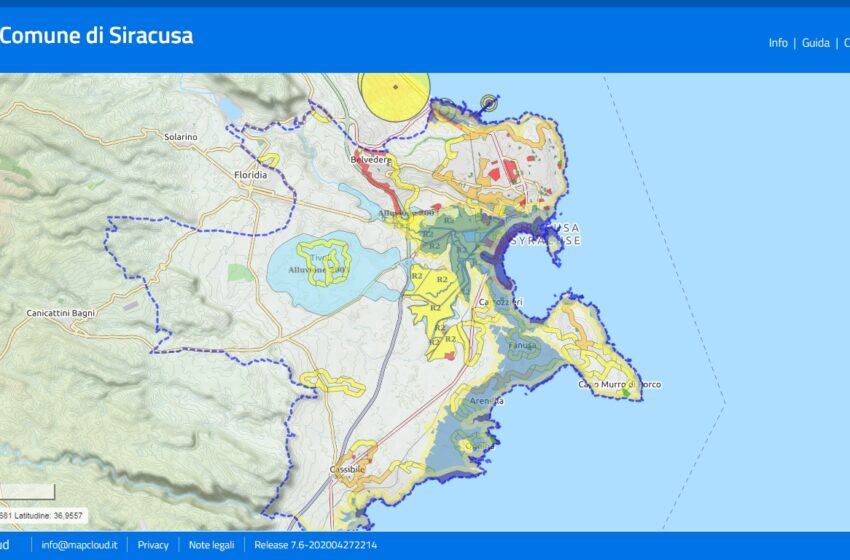Click the Arenella area label
Viewport: 850px width, 560px height.
point(486,401)
